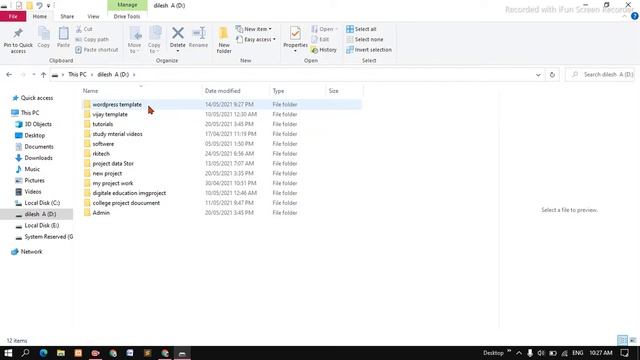The height and width of the screenshot is (360, 640).
Task: Expand the address bar history dropdown
Action: tap(538, 75)
